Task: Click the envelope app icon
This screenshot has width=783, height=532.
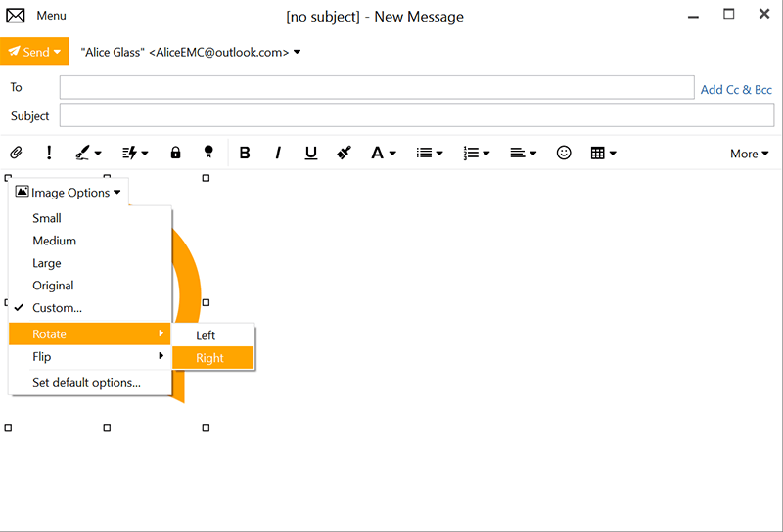Action: point(15,16)
